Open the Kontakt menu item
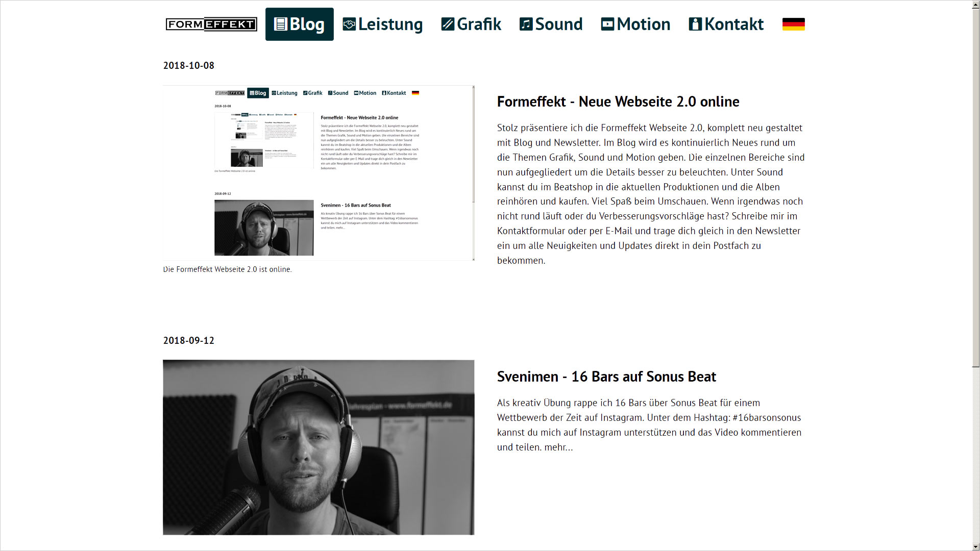 (726, 23)
